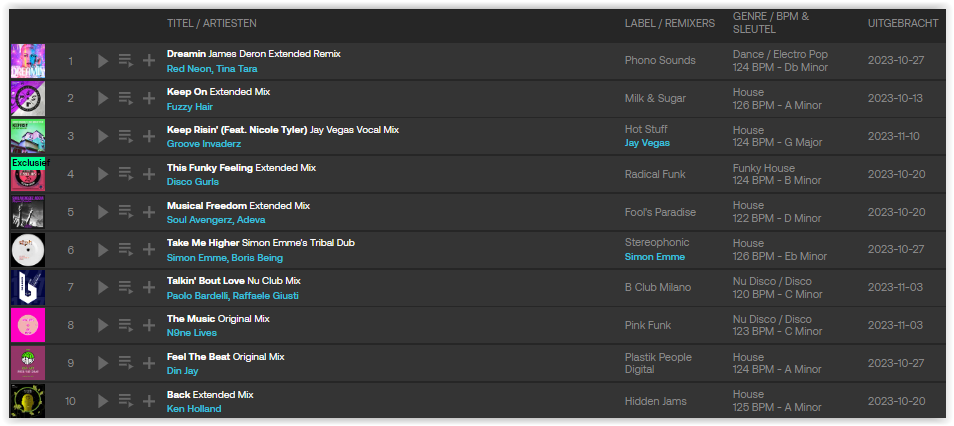This screenshot has width=954, height=426.
Task: Play the track Back by Ken Holland
Action: 103,401
